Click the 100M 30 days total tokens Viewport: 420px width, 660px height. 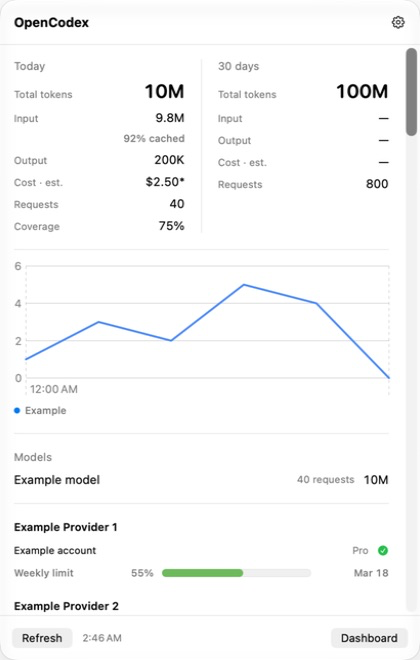tap(362, 91)
